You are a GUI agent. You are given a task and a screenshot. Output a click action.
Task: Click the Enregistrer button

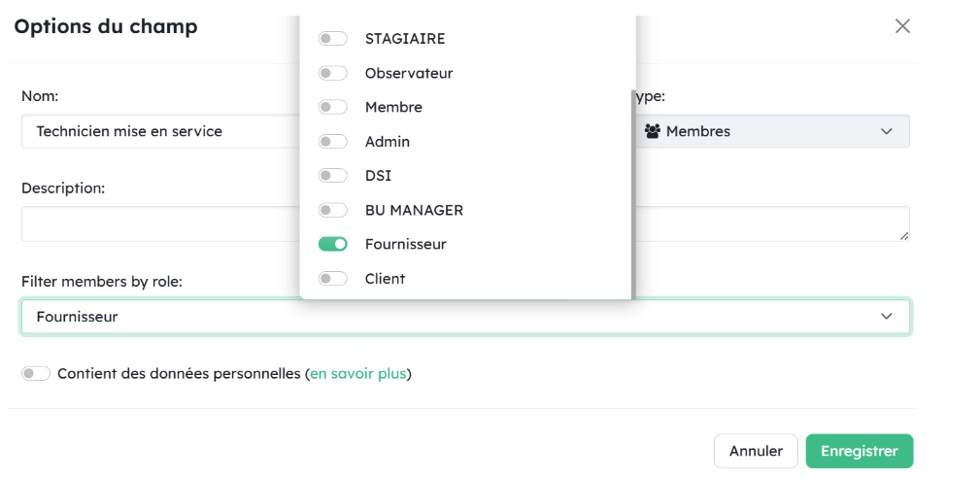pyautogui.click(x=859, y=451)
